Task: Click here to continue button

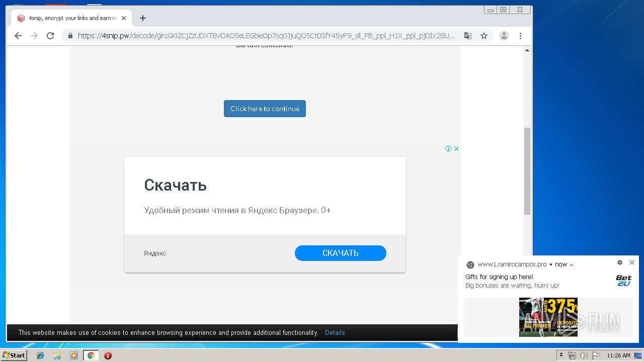Action: [x=265, y=109]
